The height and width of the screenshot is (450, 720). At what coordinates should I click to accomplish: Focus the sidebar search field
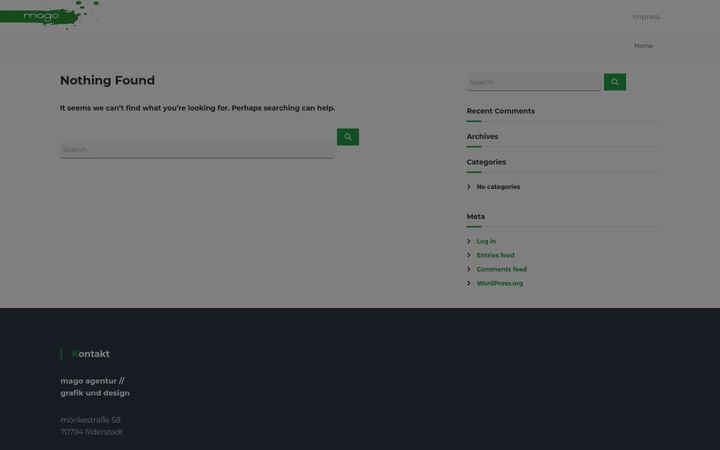[534, 82]
